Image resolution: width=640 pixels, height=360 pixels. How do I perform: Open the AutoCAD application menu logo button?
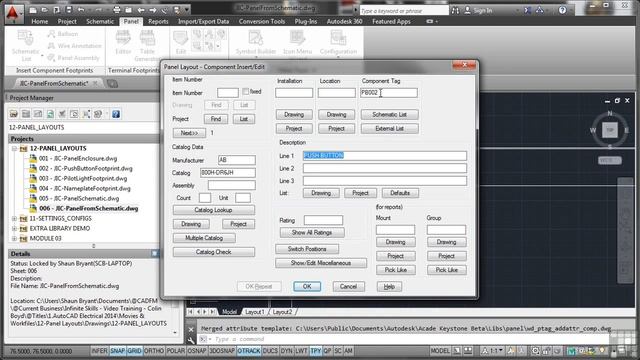pyautogui.click(x=13, y=13)
